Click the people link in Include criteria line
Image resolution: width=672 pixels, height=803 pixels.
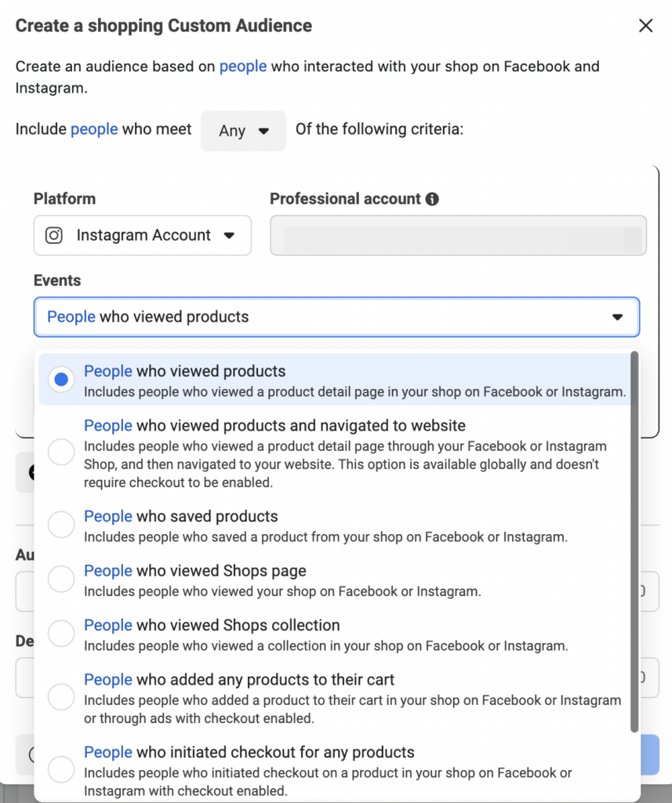[94, 129]
